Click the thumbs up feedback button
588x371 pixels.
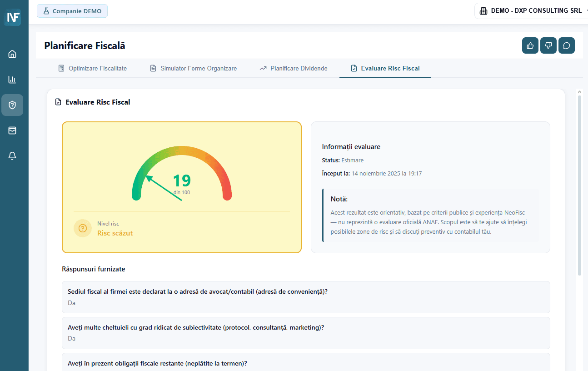[x=530, y=45]
